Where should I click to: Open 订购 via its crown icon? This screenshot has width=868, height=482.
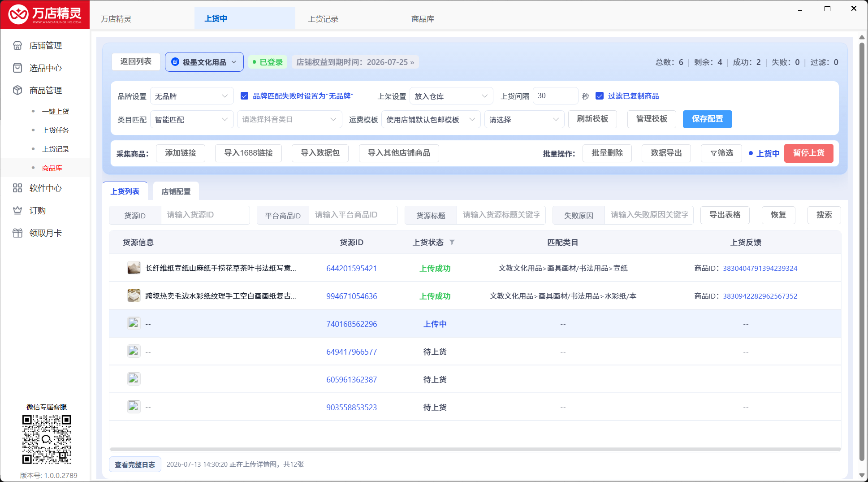(x=17, y=211)
